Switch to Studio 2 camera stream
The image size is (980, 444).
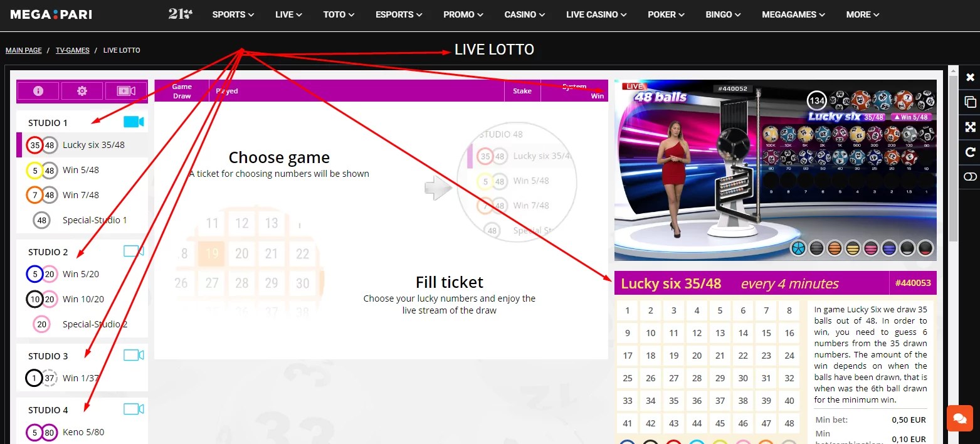click(134, 251)
